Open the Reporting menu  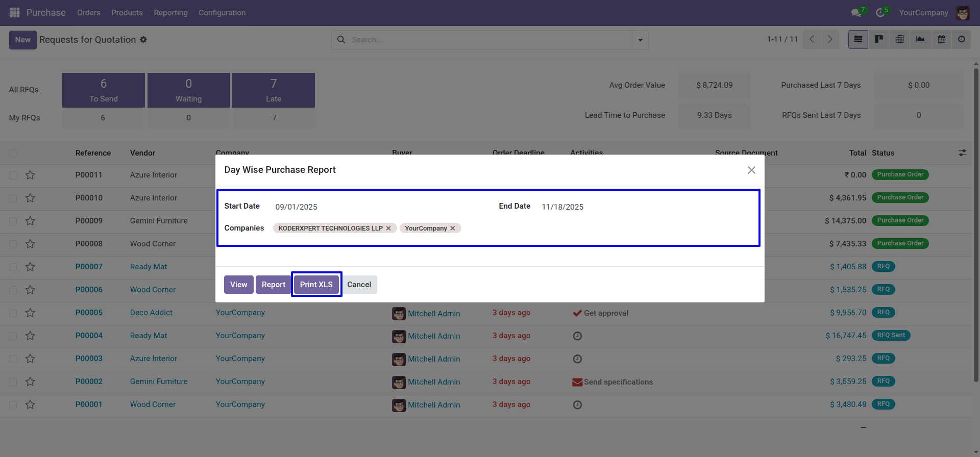[x=171, y=13]
